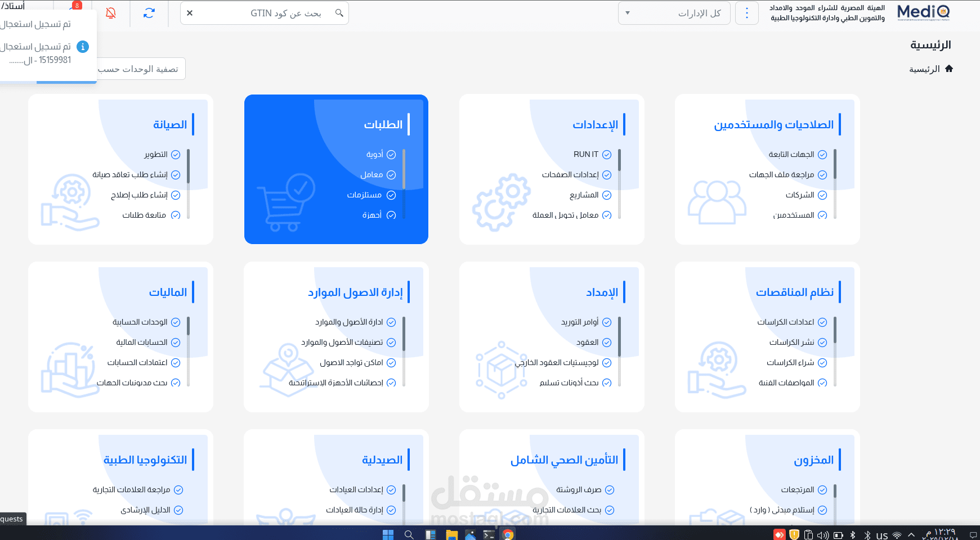This screenshot has width=980, height=540.
Task: Open the vertical three-dot menu near كل الإدارات
Action: coord(747,13)
